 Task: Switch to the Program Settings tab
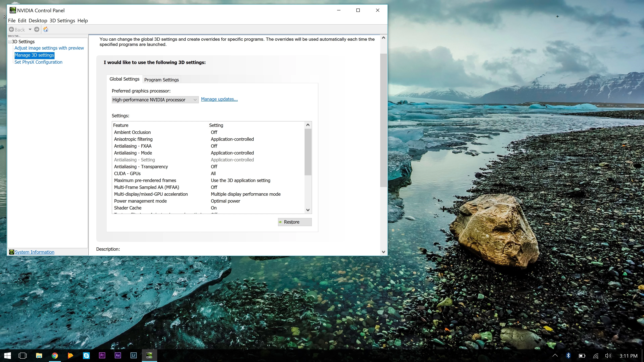click(162, 80)
